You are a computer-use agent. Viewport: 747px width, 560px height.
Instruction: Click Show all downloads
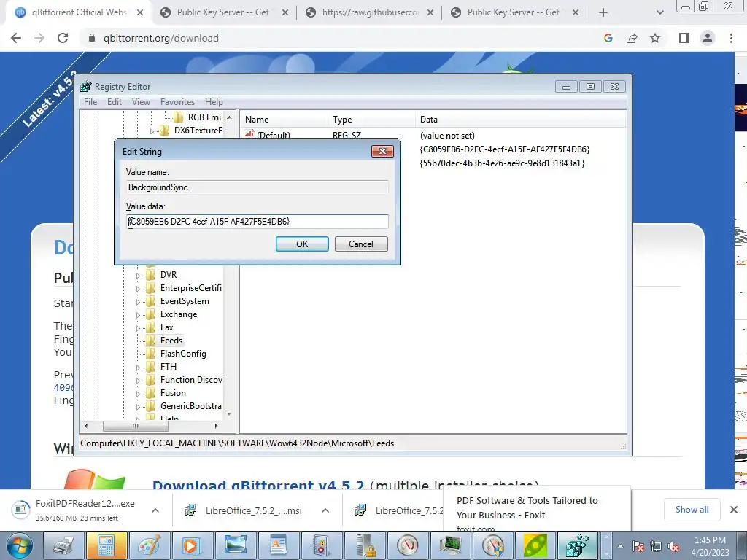pyautogui.click(x=692, y=510)
